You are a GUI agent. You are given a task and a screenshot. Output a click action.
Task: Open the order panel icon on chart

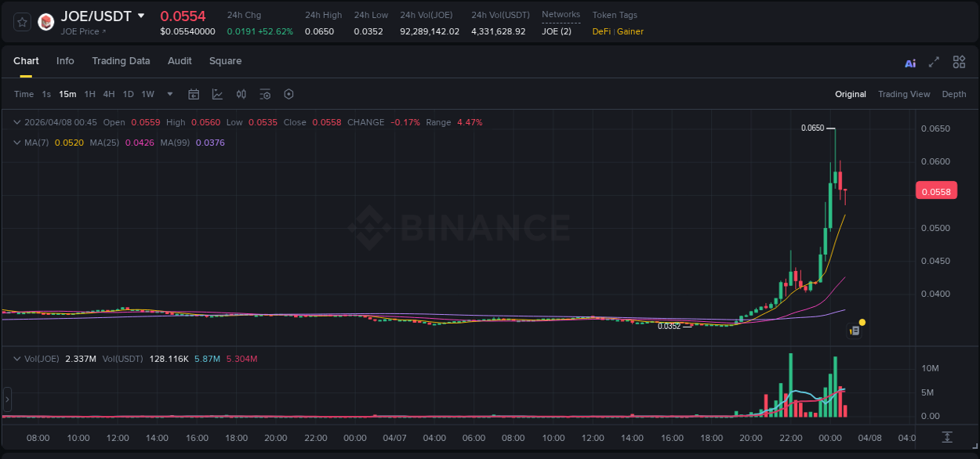[855, 330]
